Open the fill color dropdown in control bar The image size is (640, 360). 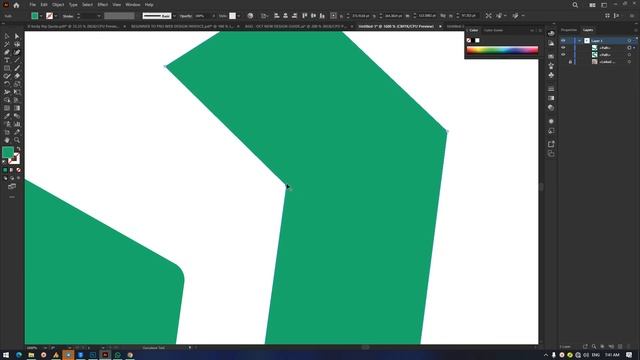click(40, 16)
